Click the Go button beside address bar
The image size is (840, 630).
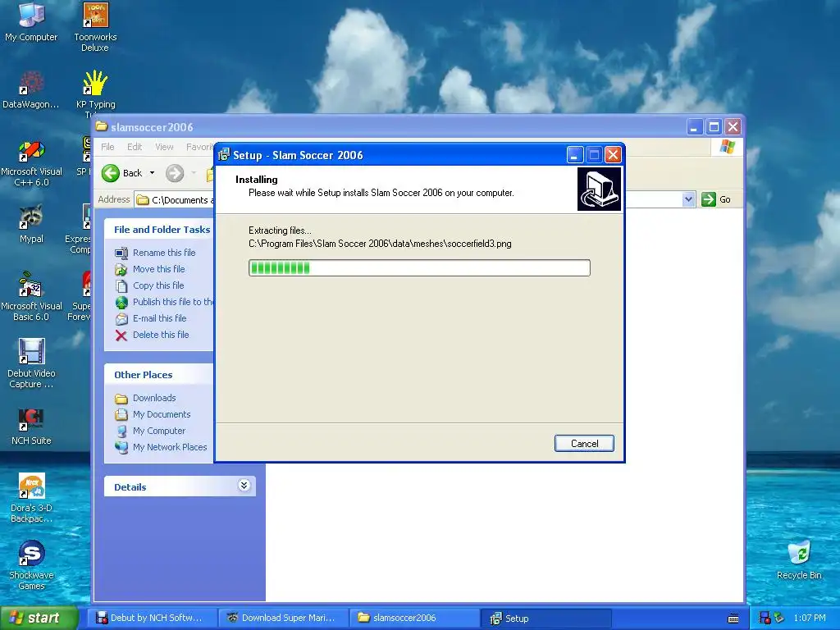[x=716, y=199]
